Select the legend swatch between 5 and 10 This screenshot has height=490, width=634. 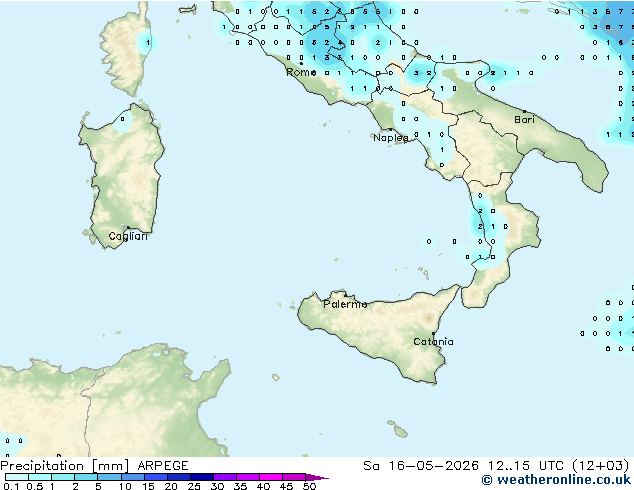point(109,477)
